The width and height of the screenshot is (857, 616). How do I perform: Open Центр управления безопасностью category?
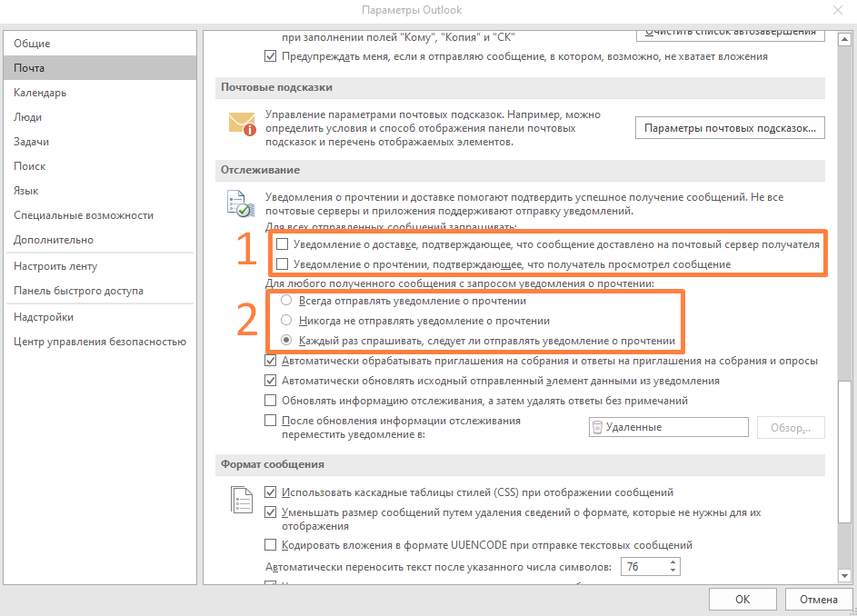[x=100, y=342]
